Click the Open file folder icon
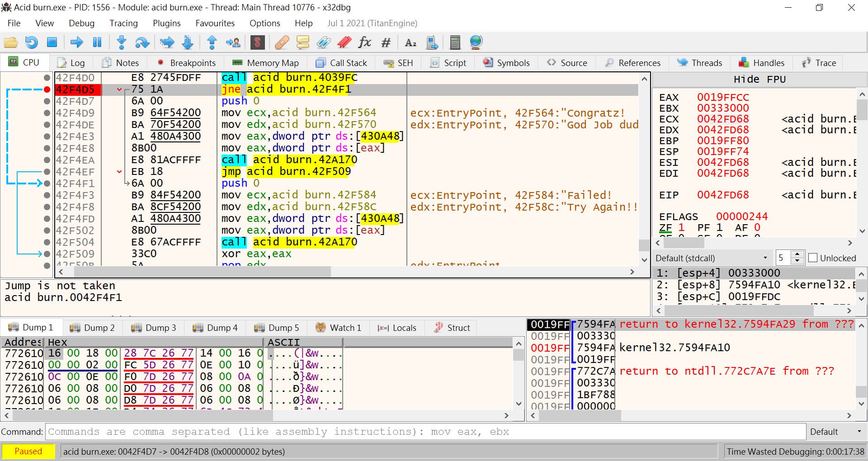The height and width of the screenshot is (461, 868). pyautogui.click(x=10, y=42)
